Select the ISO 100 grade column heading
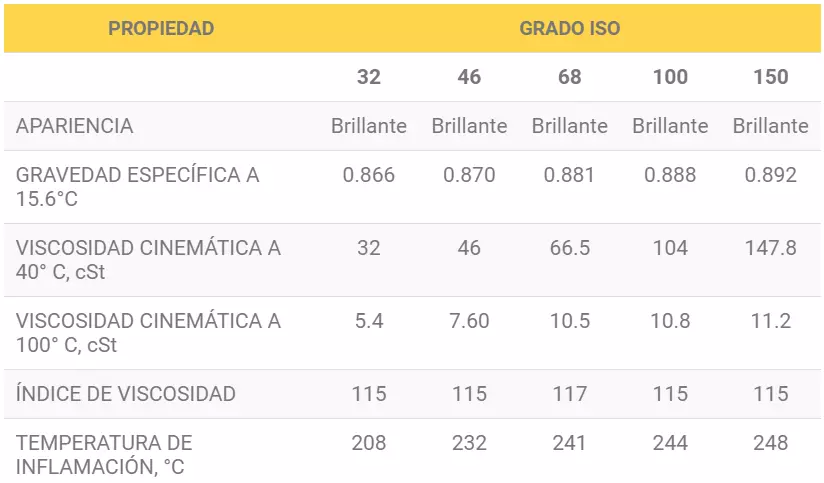Screen dimensions: 824x483 (670, 77)
